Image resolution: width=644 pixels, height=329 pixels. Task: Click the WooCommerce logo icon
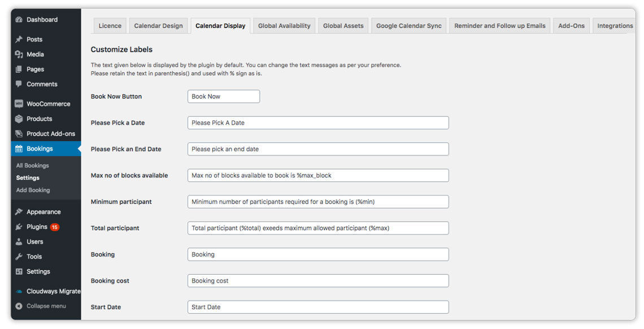point(19,104)
